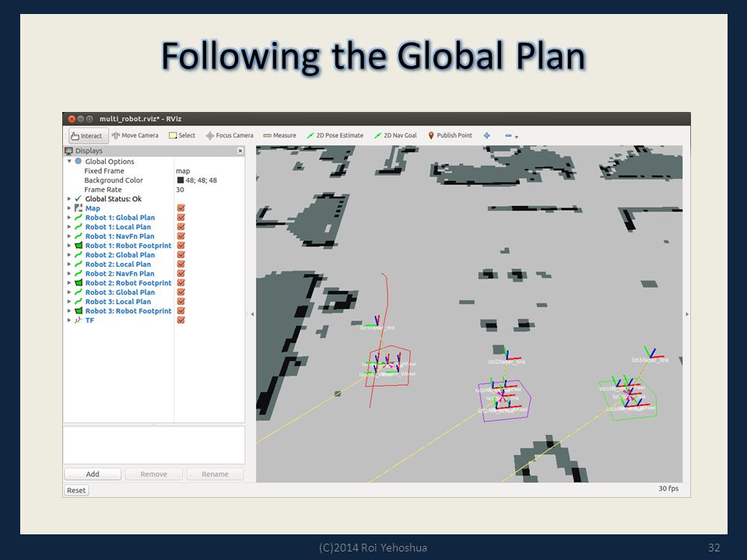Image resolution: width=747 pixels, height=560 pixels.
Task: Close the RViz window with red button
Action: click(x=72, y=119)
